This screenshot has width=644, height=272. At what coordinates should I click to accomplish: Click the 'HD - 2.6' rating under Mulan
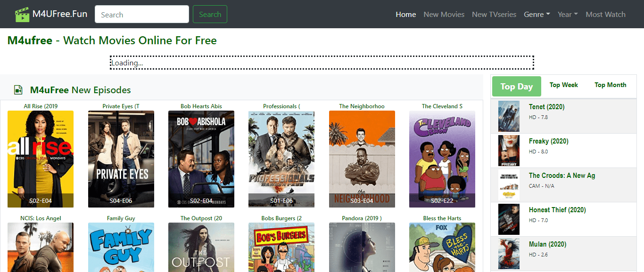pyautogui.click(x=538, y=255)
